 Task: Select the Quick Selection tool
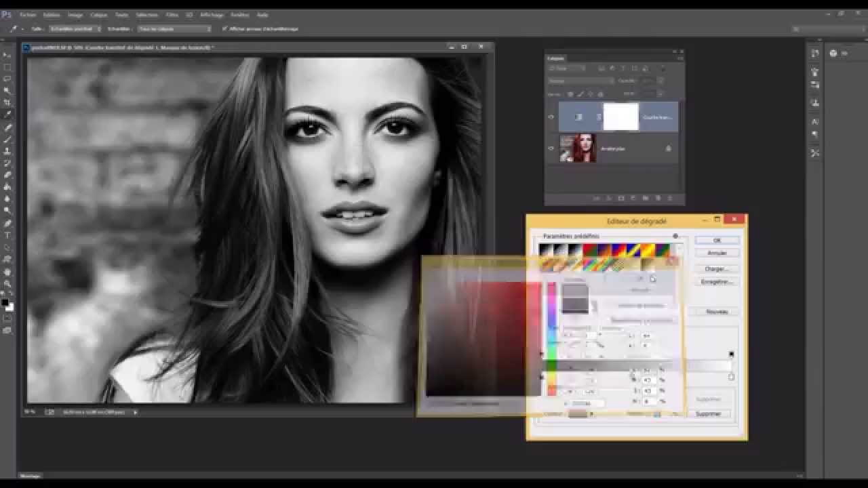click(7, 91)
